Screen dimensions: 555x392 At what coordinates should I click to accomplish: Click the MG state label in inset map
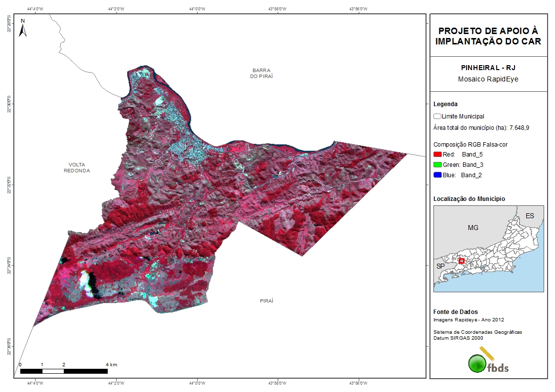pyautogui.click(x=473, y=228)
